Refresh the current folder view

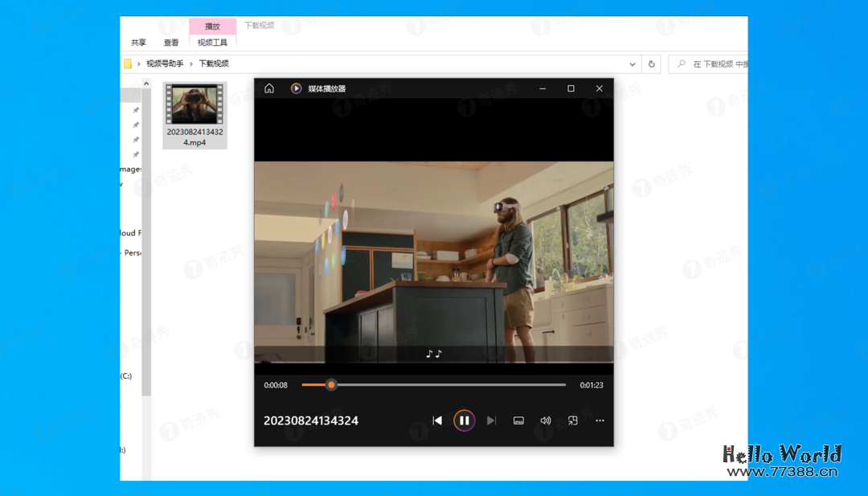(x=652, y=64)
